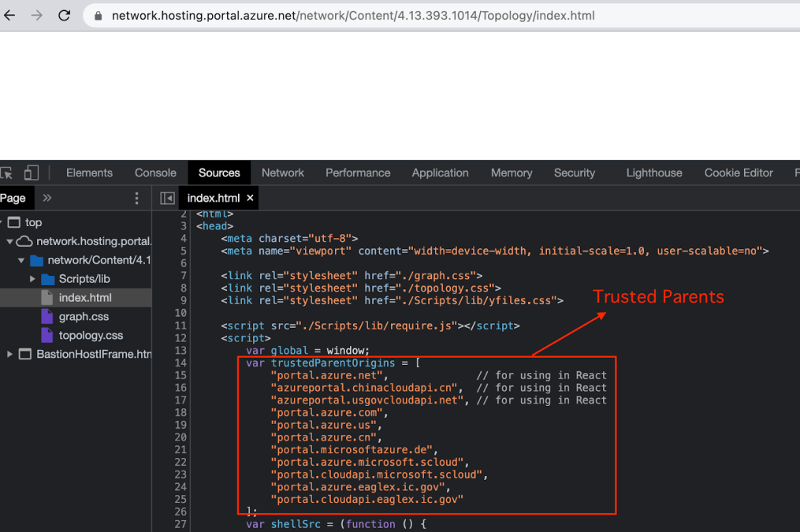
Task: Click the "./Scripts/lib/require.js" script source
Action: 377,326
